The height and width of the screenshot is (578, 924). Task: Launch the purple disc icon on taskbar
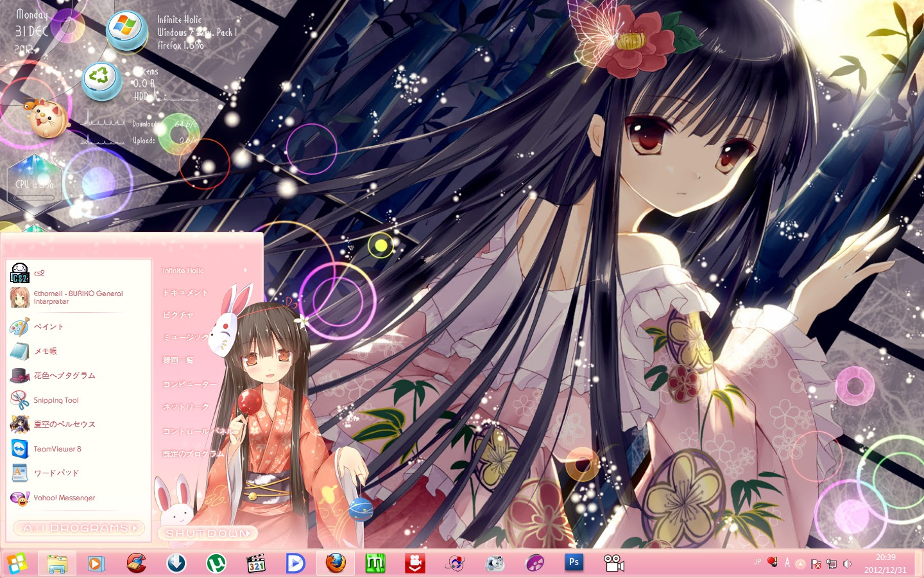tap(535, 564)
